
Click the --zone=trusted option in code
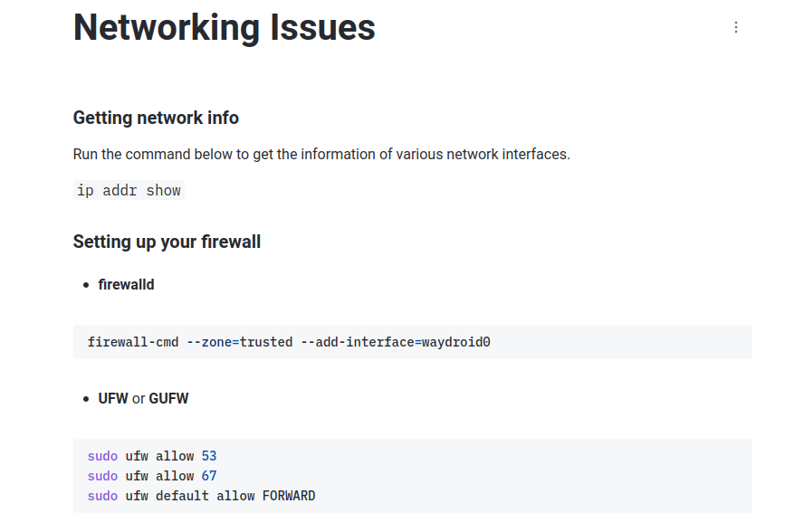[239, 342]
